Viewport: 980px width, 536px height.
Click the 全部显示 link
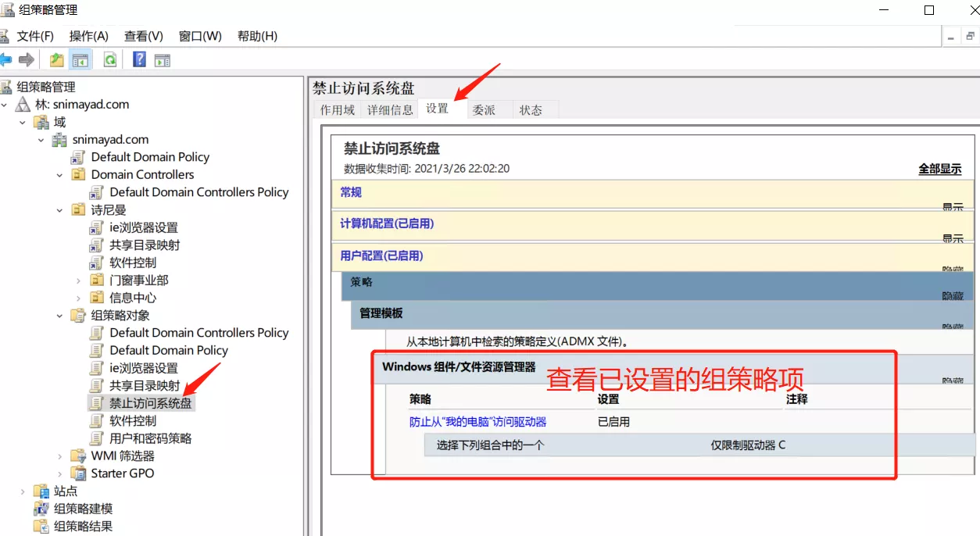[x=939, y=169]
